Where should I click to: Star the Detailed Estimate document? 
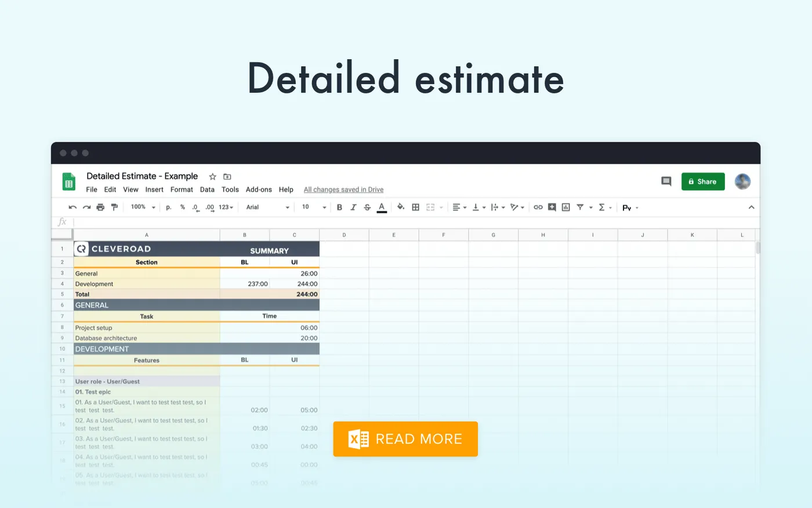pyautogui.click(x=212, y=176)
